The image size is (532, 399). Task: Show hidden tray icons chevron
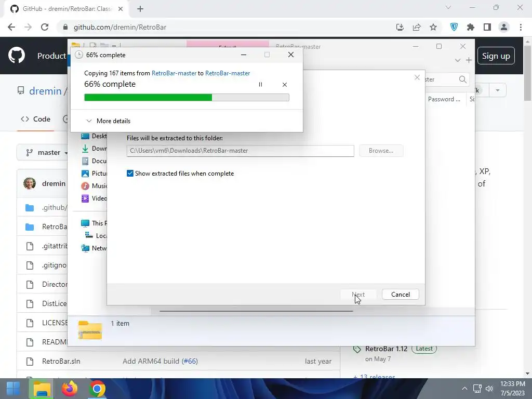pos(464,389)
